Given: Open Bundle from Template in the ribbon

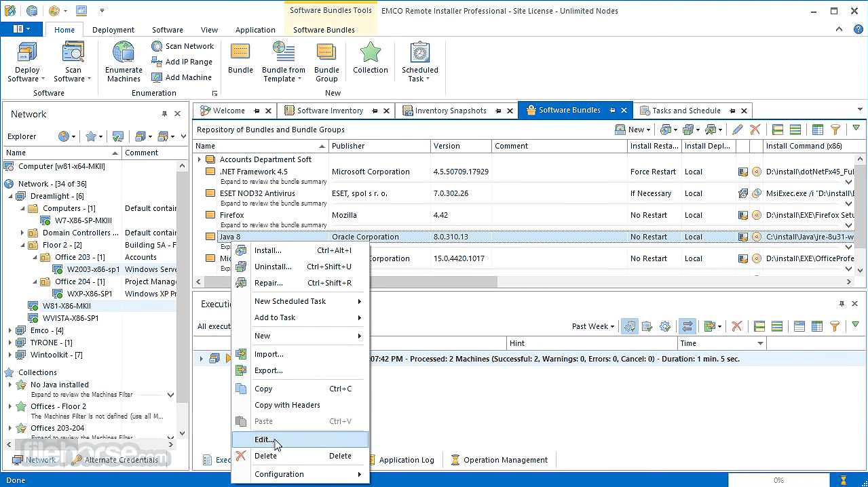Looking at the screenshot, I should tap(283, 62).
